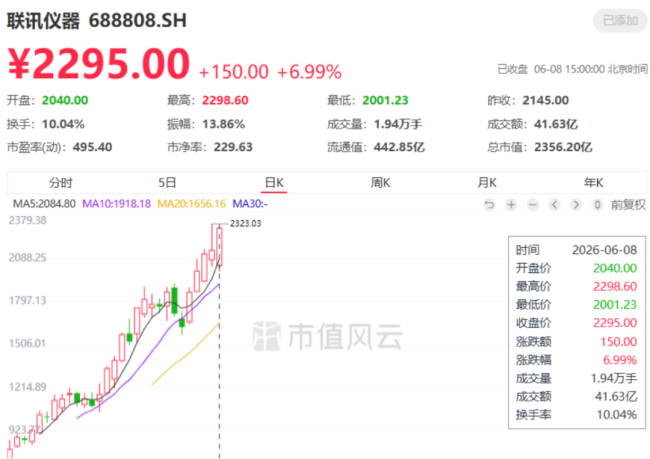Click the MA20:1656.16 indicator label

[x=192, y=204]
